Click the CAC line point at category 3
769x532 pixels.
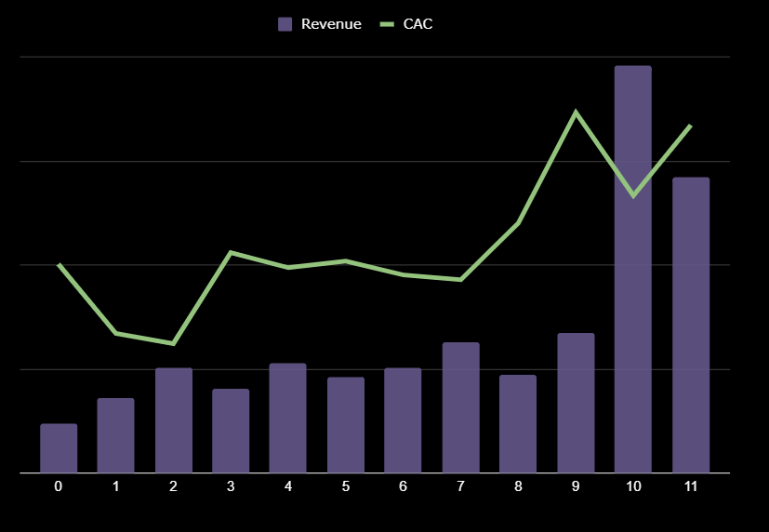[x=231, y=252]
